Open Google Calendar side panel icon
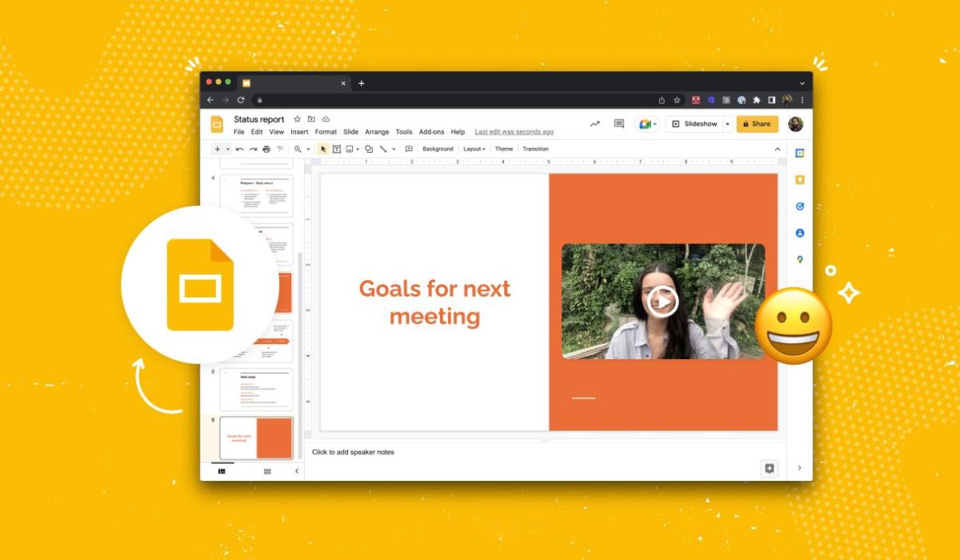 tap(799, 154)
